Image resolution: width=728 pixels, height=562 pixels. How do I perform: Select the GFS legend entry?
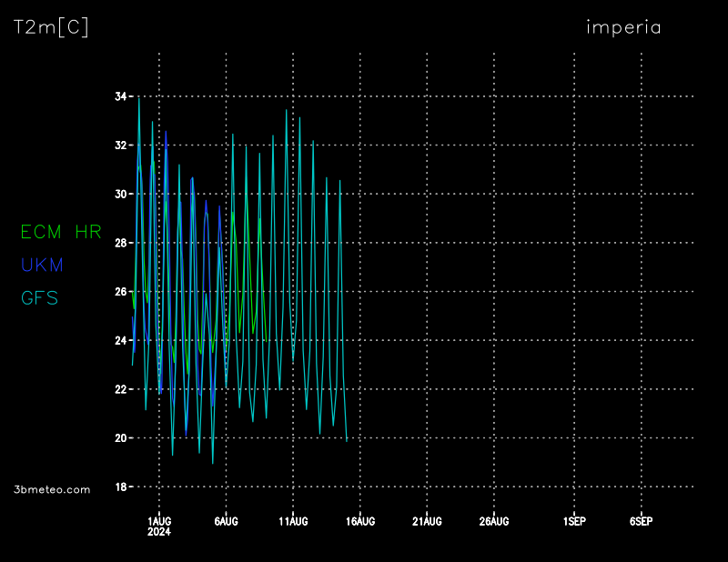pos(39,298)
